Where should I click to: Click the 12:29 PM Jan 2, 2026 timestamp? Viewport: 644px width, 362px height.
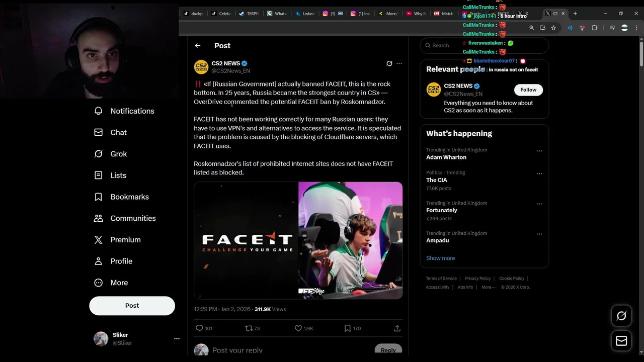coord(222,309)
